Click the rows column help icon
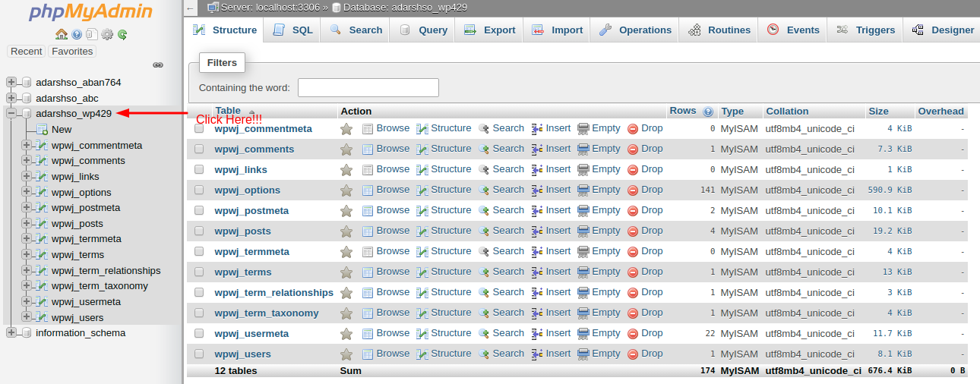Image resolution: width=980 pixels, height=384 pixels. coord(708,112)
